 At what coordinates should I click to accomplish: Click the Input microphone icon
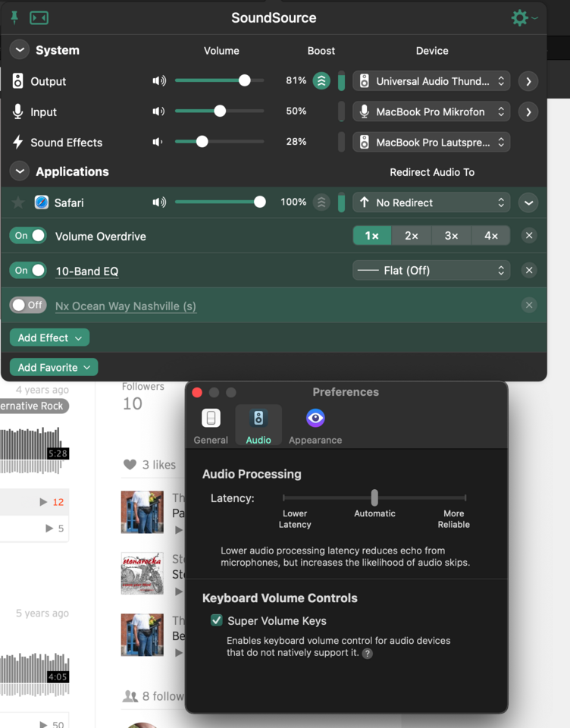point(17,111)
